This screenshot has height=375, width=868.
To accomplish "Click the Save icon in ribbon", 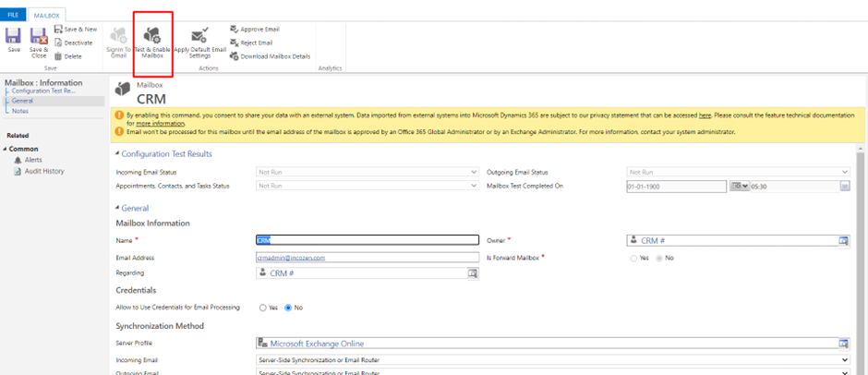I will click(13, 37).
